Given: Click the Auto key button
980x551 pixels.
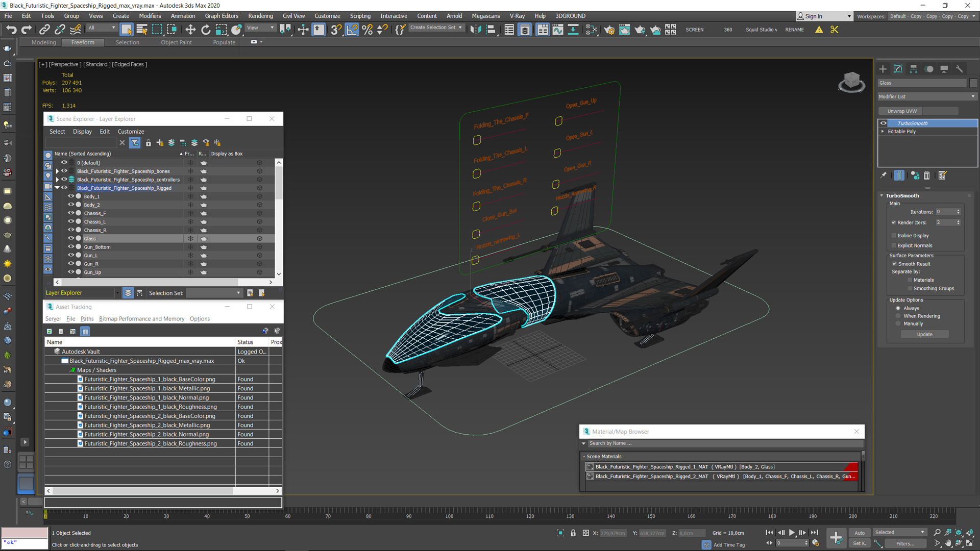Looking at the screenshot, I should click(x=860, y=533).
